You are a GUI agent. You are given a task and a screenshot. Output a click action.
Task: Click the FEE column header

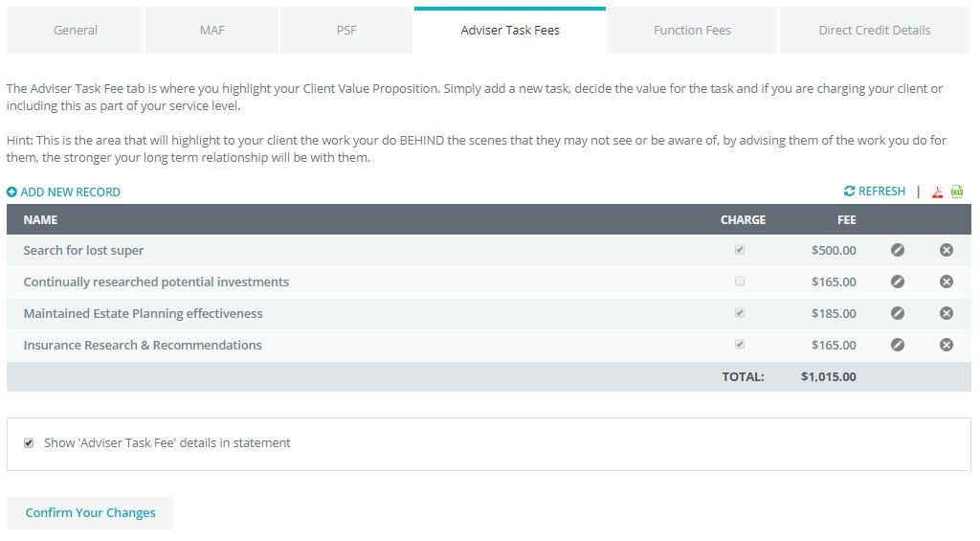coord(847,220)
